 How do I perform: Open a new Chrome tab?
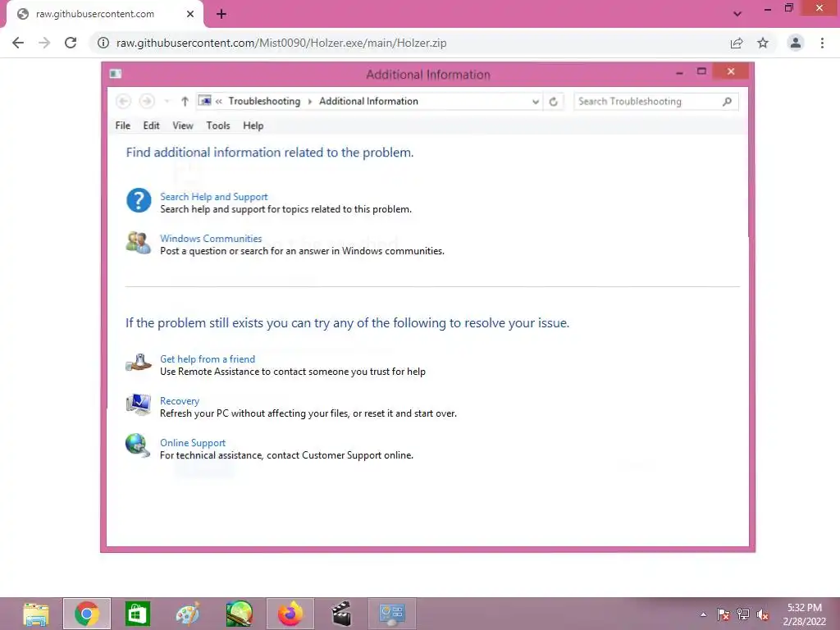click(x=221, y=14)
